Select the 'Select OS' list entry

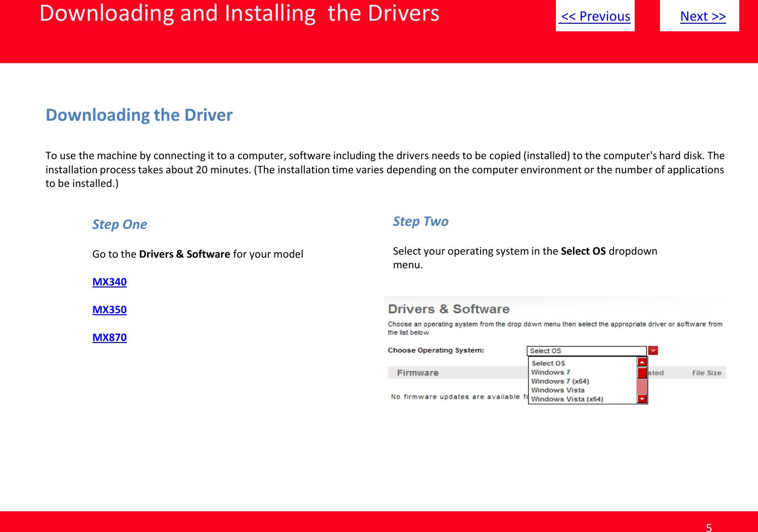(548, 363)
